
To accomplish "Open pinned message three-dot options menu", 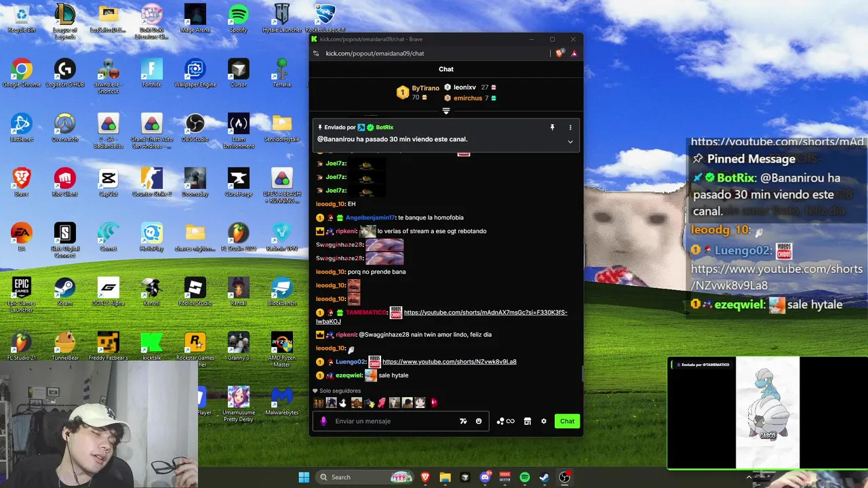I will (x=570, y=127).
